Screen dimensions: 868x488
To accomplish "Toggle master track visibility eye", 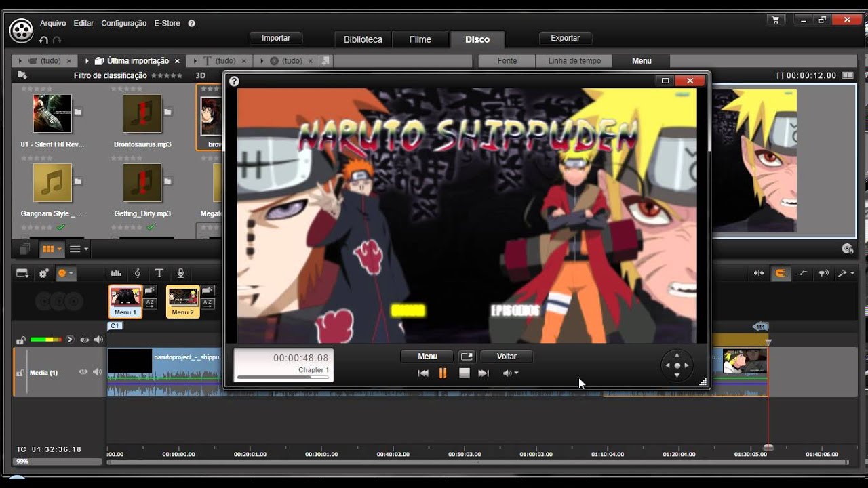I will (x=84, y=340).
